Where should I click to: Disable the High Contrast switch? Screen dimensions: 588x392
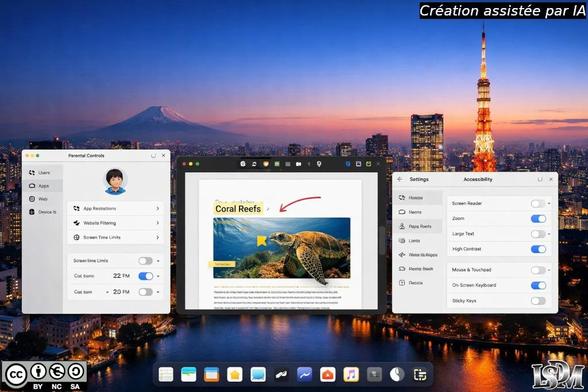(538, 249)
